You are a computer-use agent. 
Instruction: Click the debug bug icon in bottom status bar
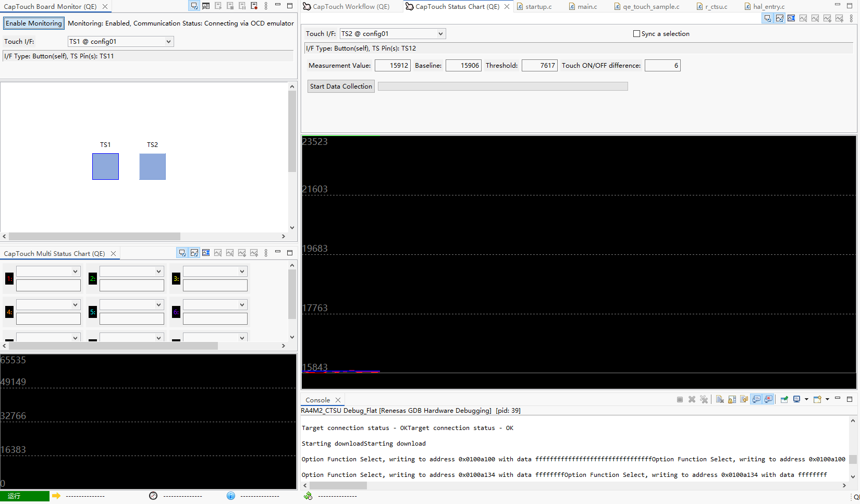tap(308, 496)
